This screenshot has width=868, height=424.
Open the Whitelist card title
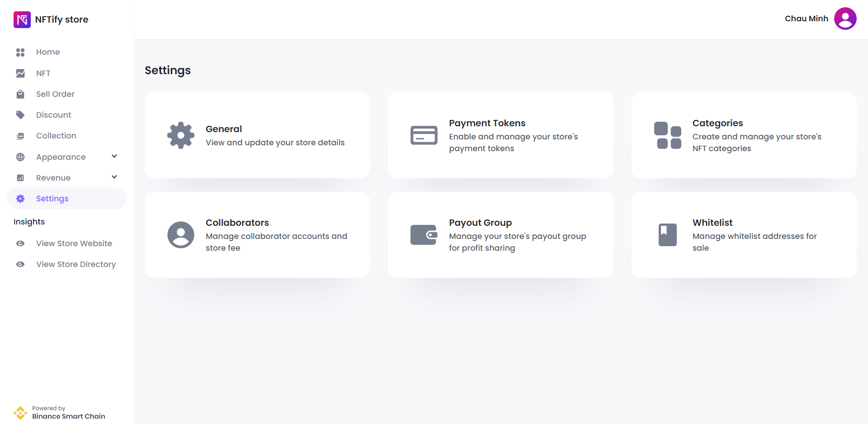coord(712,223)
